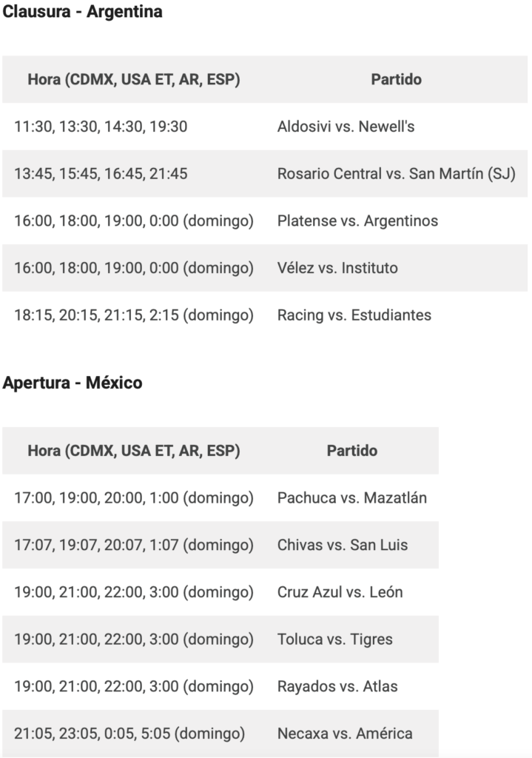Select Cruz Azul vs. León row
The image size is (532, 758).
220,592
